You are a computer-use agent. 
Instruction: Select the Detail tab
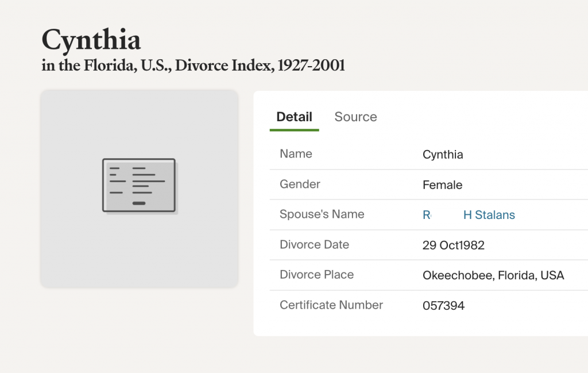tap(294, 117)
